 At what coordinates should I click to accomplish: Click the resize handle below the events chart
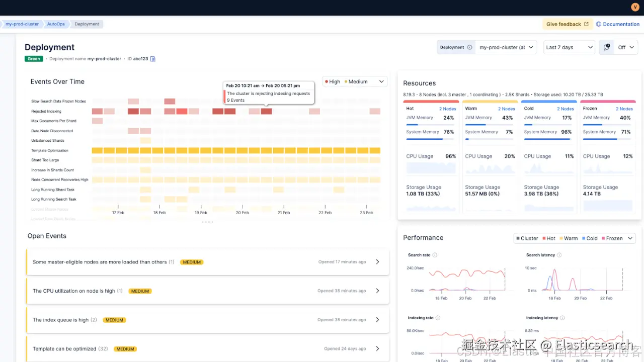click(x=207, y=222)
